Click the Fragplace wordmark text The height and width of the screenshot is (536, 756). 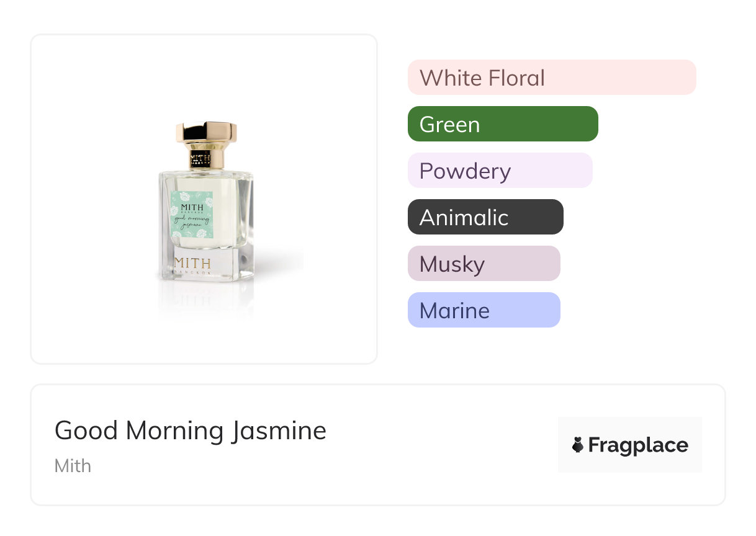[638, 445]
